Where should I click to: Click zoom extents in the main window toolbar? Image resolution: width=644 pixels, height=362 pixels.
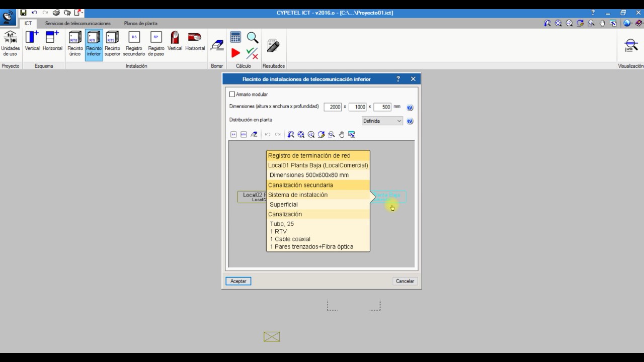click(558, 23)
